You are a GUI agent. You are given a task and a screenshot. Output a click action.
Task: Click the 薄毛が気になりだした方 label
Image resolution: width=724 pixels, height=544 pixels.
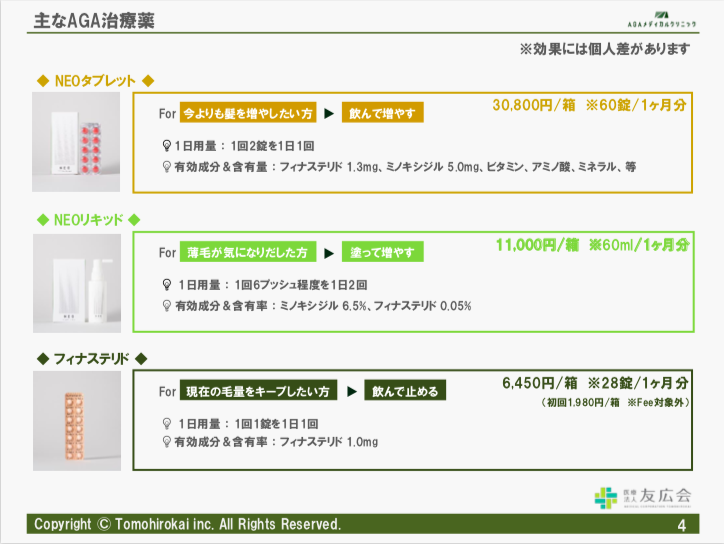(248, 252)
